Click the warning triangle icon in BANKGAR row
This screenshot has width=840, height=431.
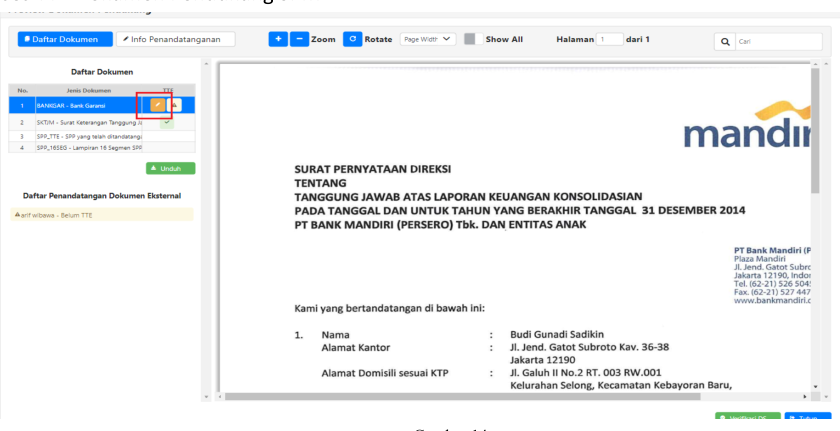(x=175, y=104)
